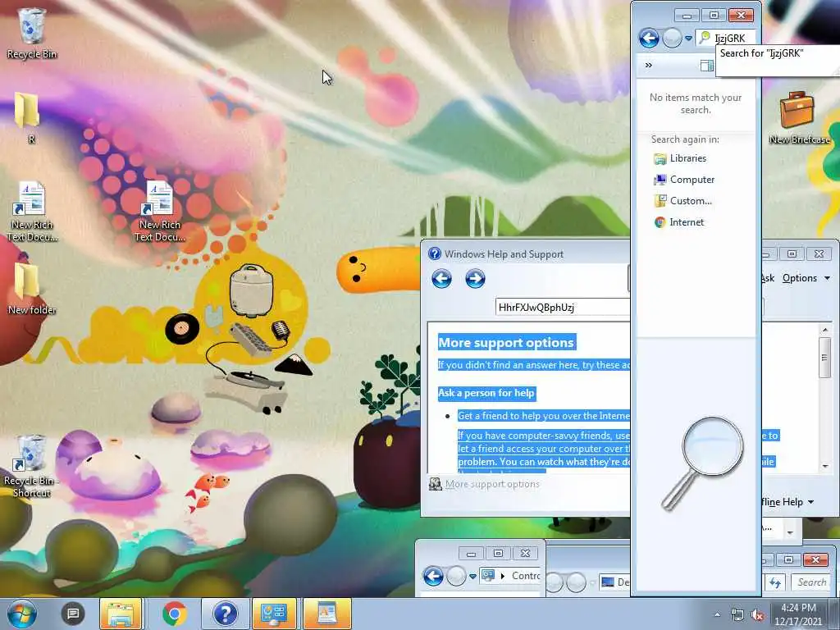Click the Help and Support forward arrow
840x630 pixels.
pyautogui.click(x=475, y=279)
